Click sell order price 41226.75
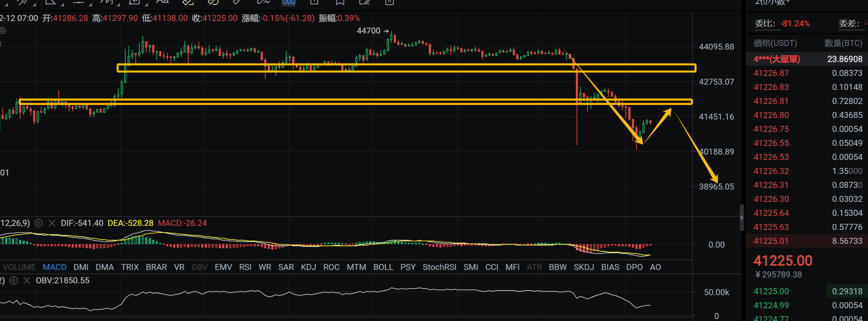The height and width of the screenshot is (321, 868). tap(771, 129)
